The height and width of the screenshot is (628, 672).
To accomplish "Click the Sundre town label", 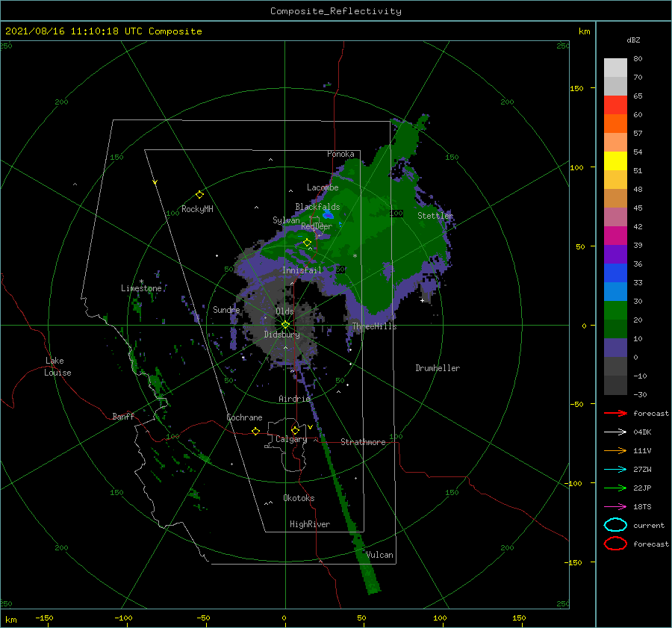I will (x=226, y=309).
